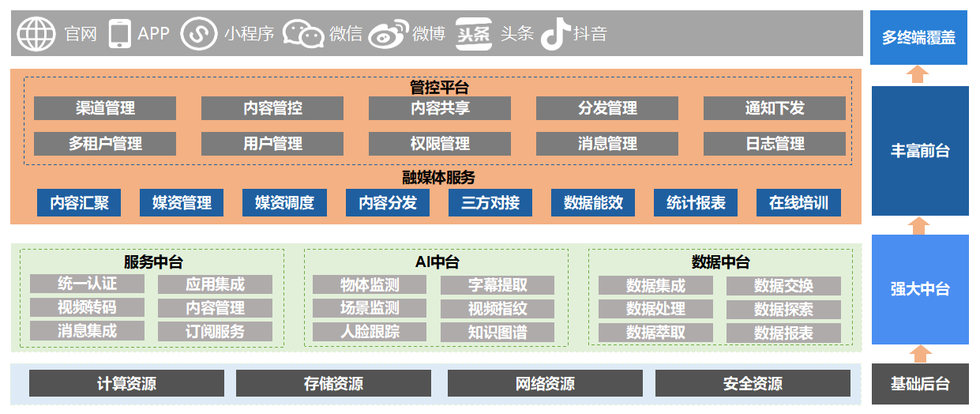Click the 数据处理 item
Image resolution: width=980 pixels, height=414 pixels.
(x=655, y=309)
